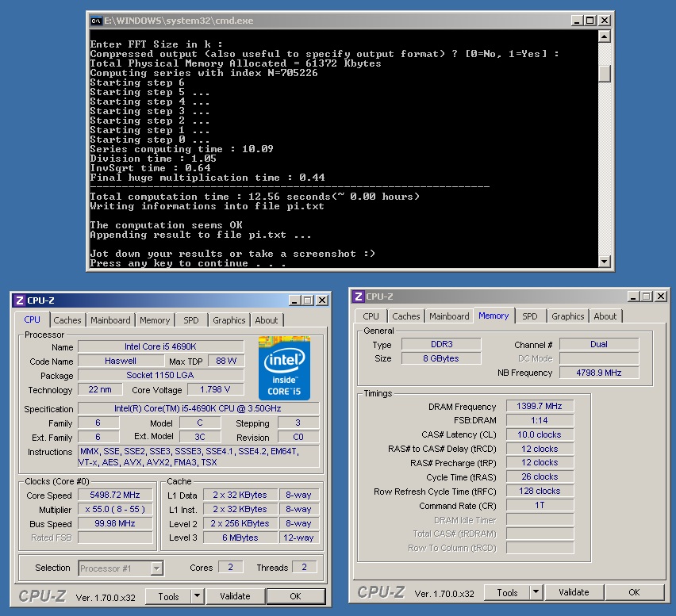Open SPD tab in left CPU-Z window
The height and width of the screenshot is (616, 676).
click(191, 320)
